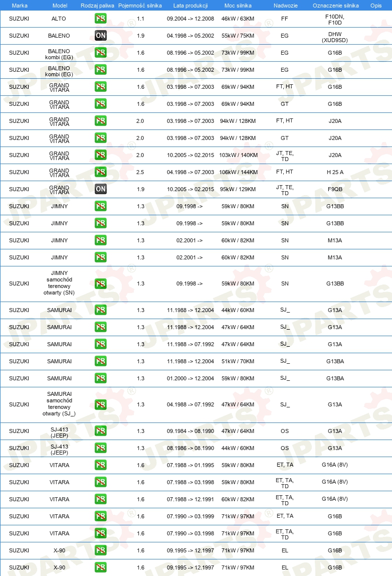This screenshot has height=576, width=392.
Task: Click the petrol icon in the JIMNY samochód terenowy otwarty row
Action: 101,283
